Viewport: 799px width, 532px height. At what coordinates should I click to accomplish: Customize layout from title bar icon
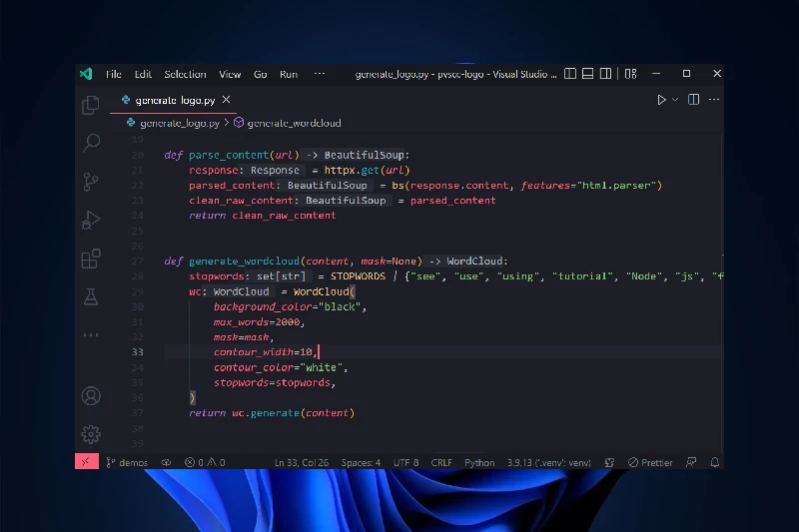630,74
